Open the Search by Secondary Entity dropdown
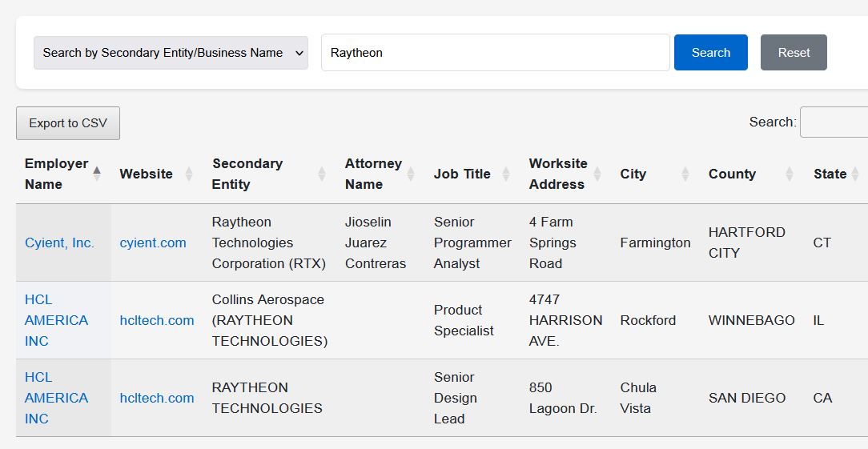The width and height of the screenshot is (868, 449). point(171,53)
